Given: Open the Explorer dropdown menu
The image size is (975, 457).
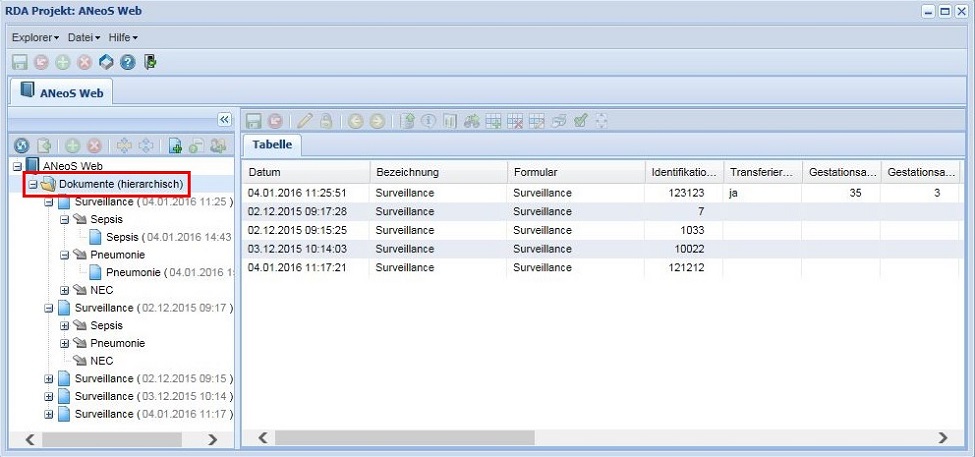Looking at the screenshot, I should tap(35, 37).
